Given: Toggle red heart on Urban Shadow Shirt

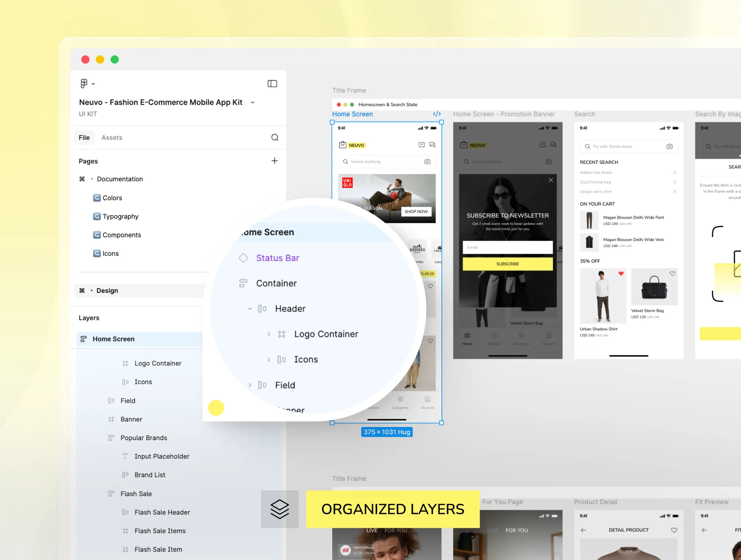Looking at the screenshot, I should coord(621,273).
